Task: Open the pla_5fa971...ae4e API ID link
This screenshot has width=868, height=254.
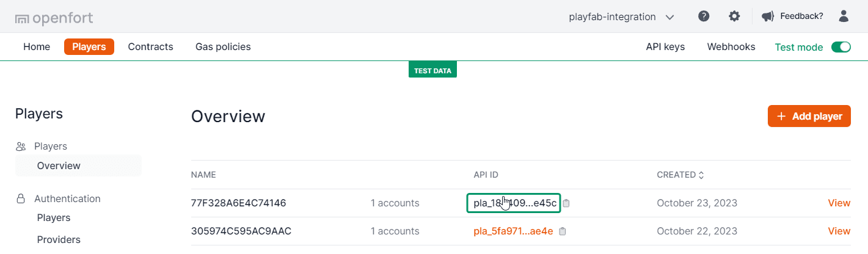Action: 513,231
